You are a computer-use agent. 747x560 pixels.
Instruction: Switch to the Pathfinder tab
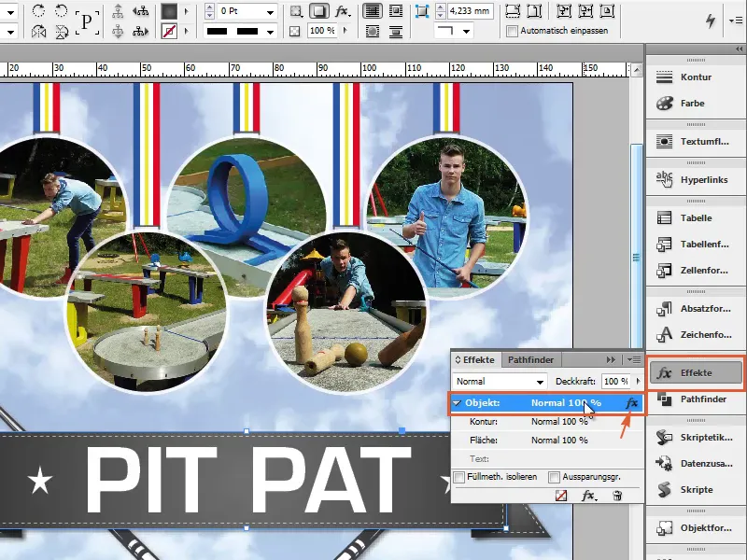coord(530,359)
